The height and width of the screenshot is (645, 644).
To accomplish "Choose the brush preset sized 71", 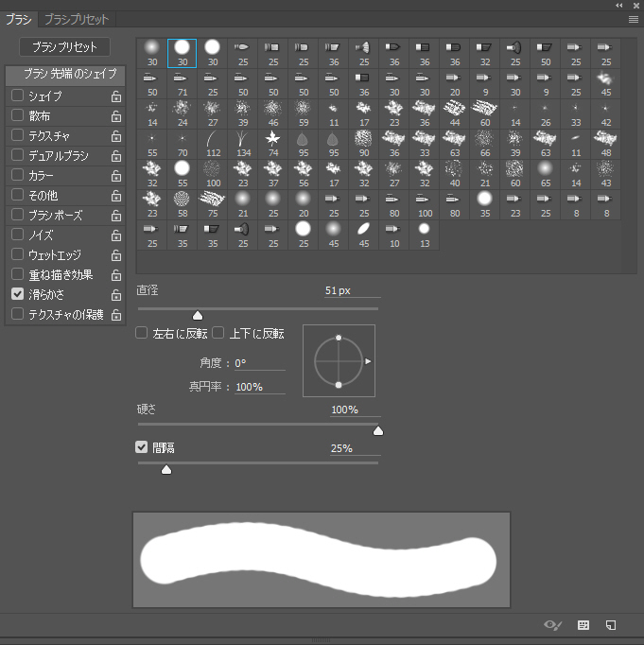I will (x=183, y=84).
